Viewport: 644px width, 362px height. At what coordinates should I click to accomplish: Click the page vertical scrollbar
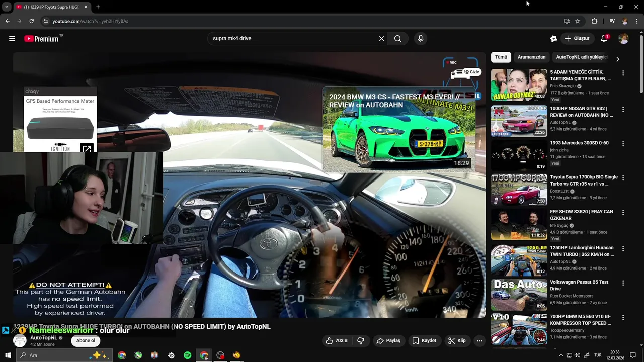point(641,63)
